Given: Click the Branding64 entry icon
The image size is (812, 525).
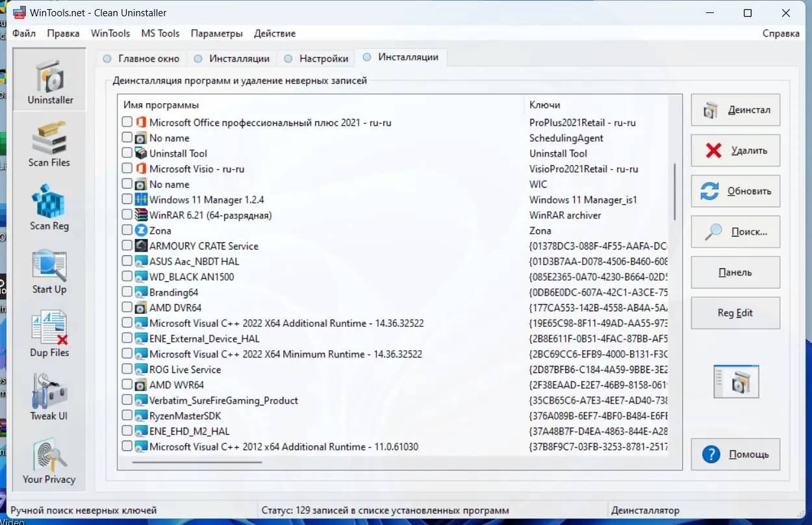Looking at the screenshot, I should click(141, 292).
